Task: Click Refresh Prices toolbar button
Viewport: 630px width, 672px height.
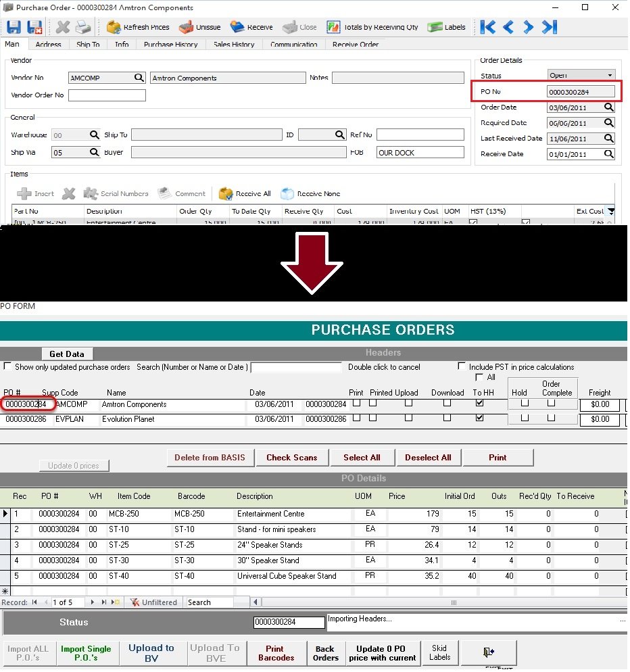Action: tap(138, 28)
